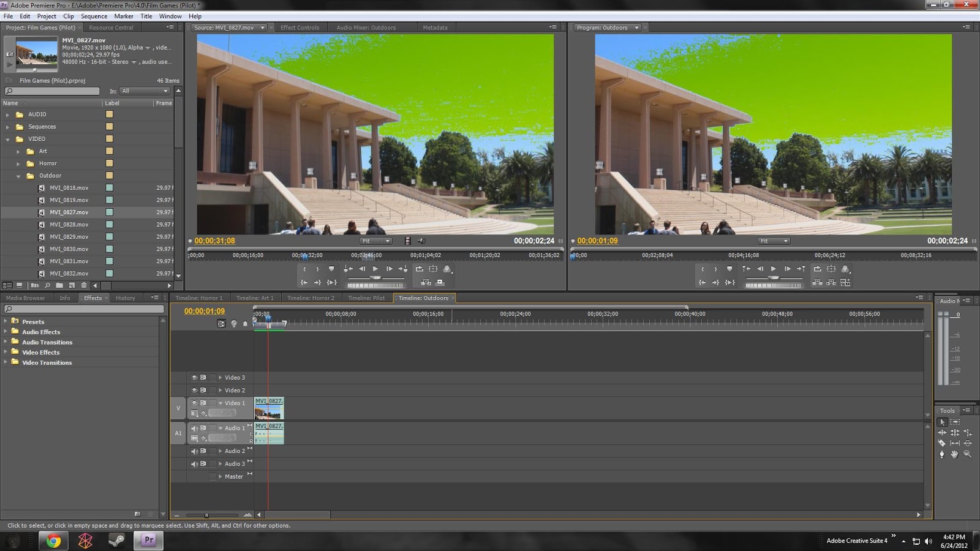Open the Sequence menu
980x551 pixels.
point(94,16)
